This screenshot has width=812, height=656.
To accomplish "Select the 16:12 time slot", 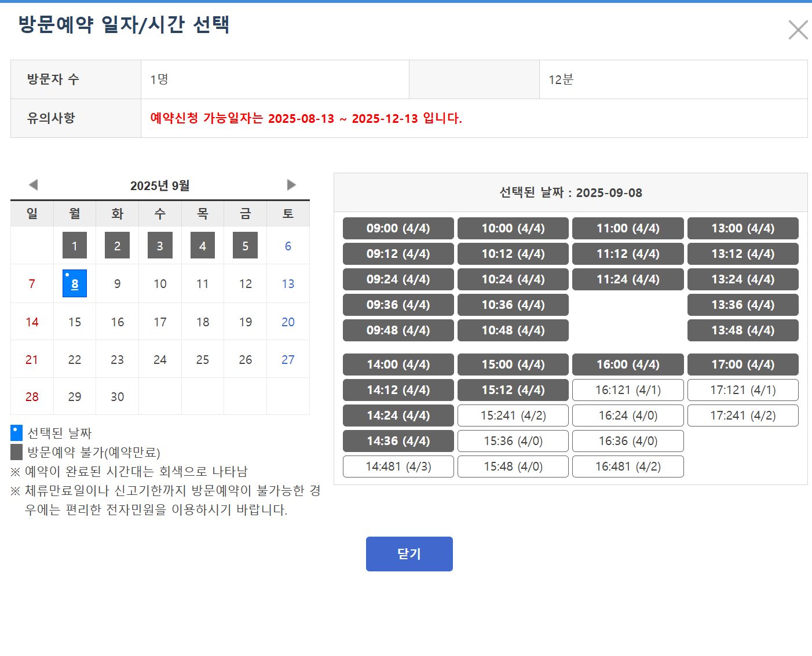I will coord(628,390).
